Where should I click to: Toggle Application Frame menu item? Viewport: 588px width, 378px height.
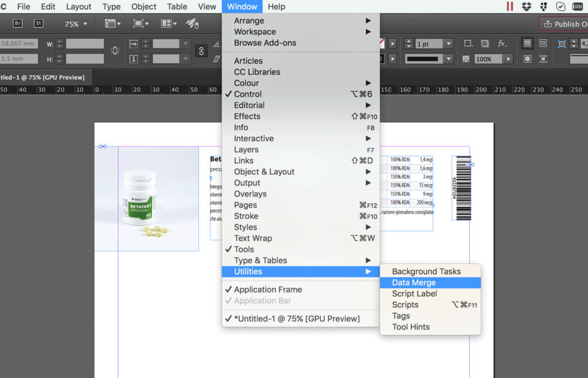[x=300, y=290]
